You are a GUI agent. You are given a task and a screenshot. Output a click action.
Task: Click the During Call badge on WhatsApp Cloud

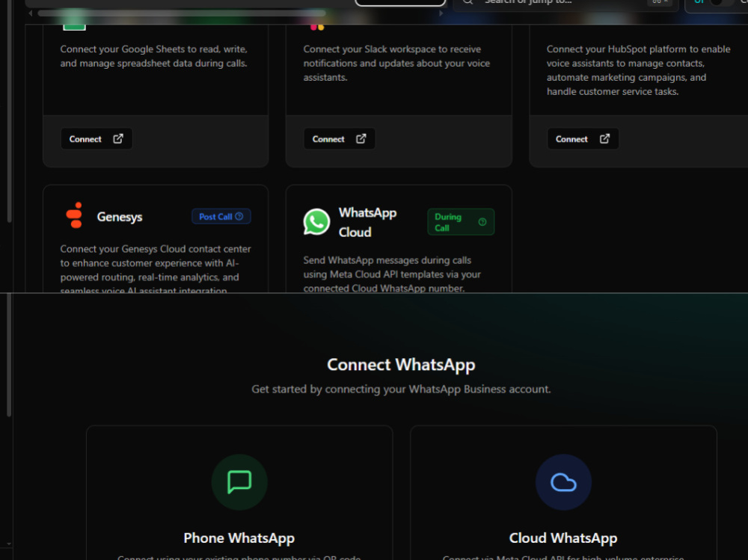coord(461,222)
